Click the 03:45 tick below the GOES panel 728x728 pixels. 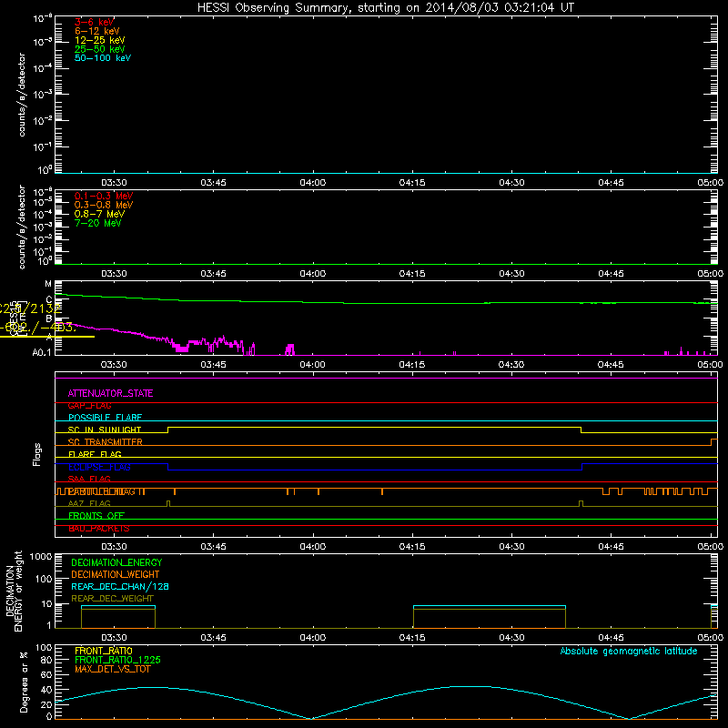213,365
